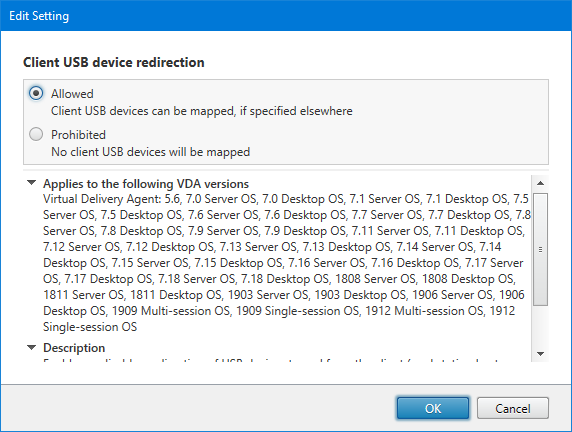Select the Prohibited radio button

tap(36, 134)
